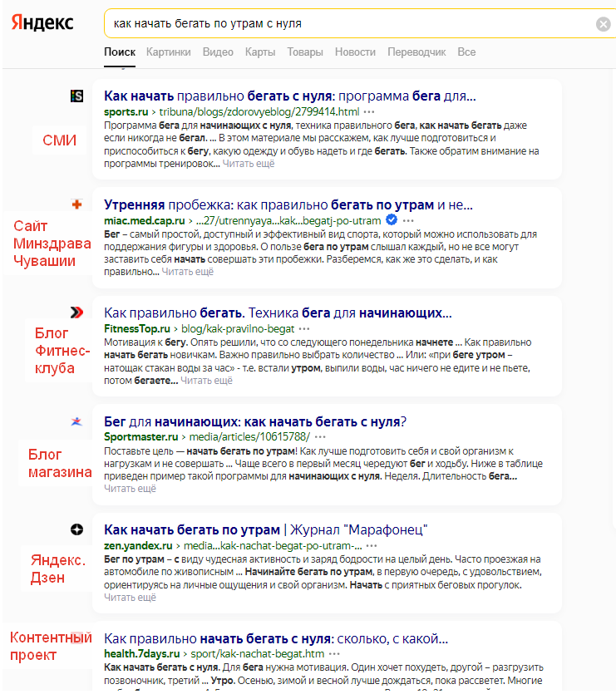Image resolution: width=616 pixels, height=699 pixels.
Task: Clear the search query with the X button
Action: 603,23
